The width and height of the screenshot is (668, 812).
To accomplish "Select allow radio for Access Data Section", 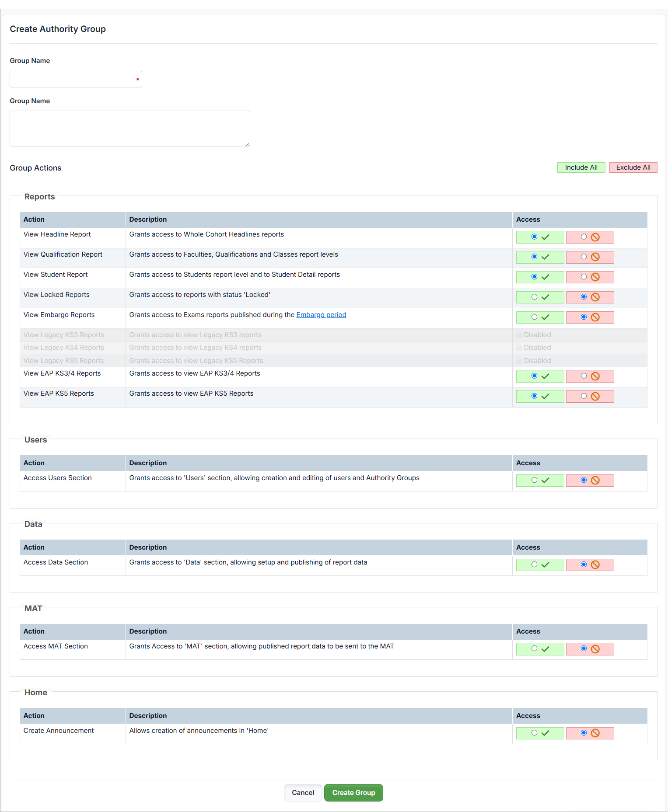I will [x=534, y=565].
